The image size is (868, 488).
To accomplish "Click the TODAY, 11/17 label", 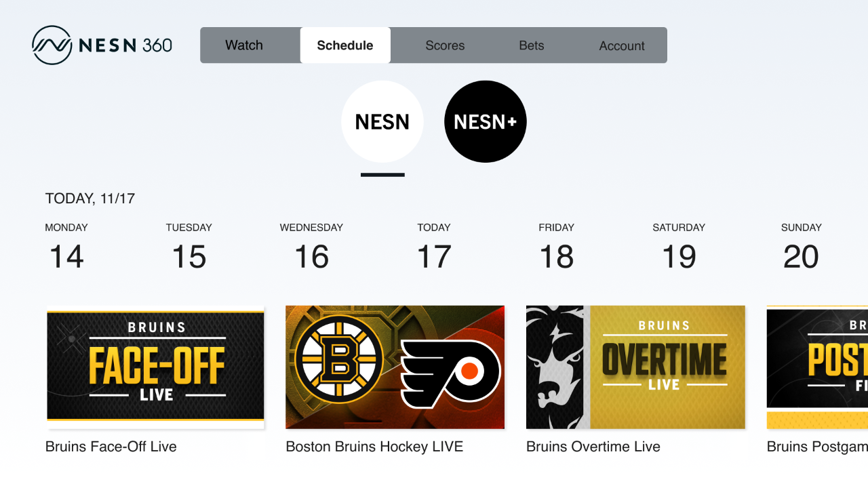I will 90,199.
